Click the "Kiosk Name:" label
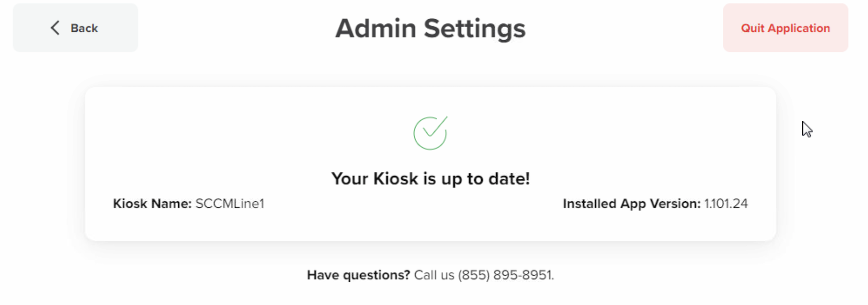Image resolution: width=868 pixels, height=305 pixels. coord(152,204)
